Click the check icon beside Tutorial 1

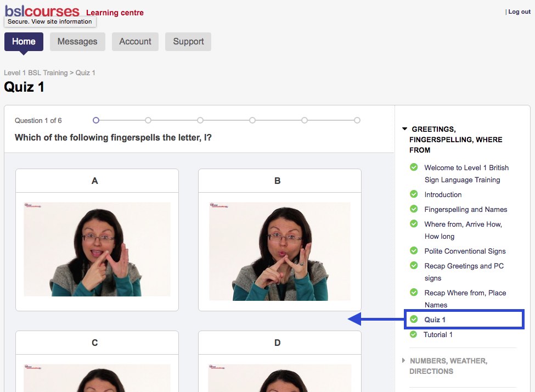(x=413, y=334)
